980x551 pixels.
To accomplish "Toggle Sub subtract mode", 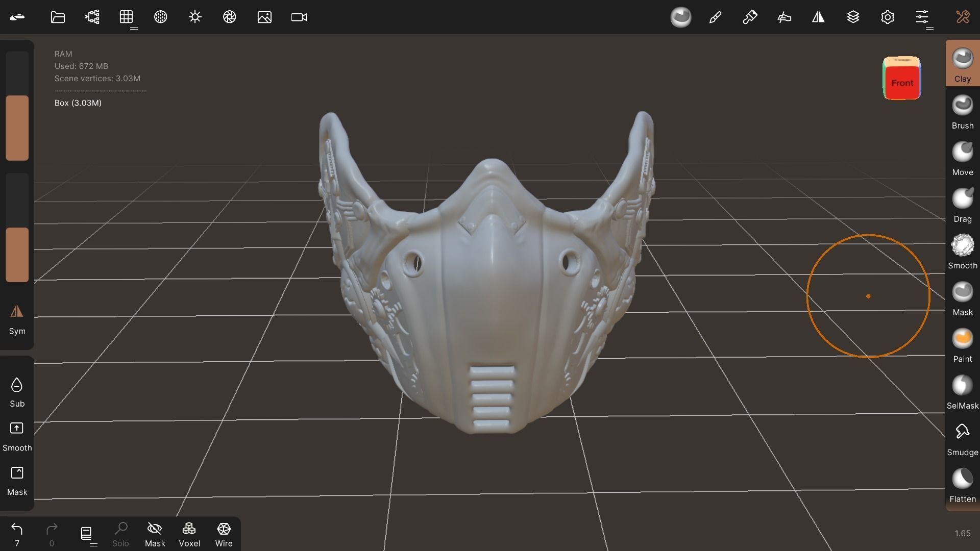I will [17, 392].
